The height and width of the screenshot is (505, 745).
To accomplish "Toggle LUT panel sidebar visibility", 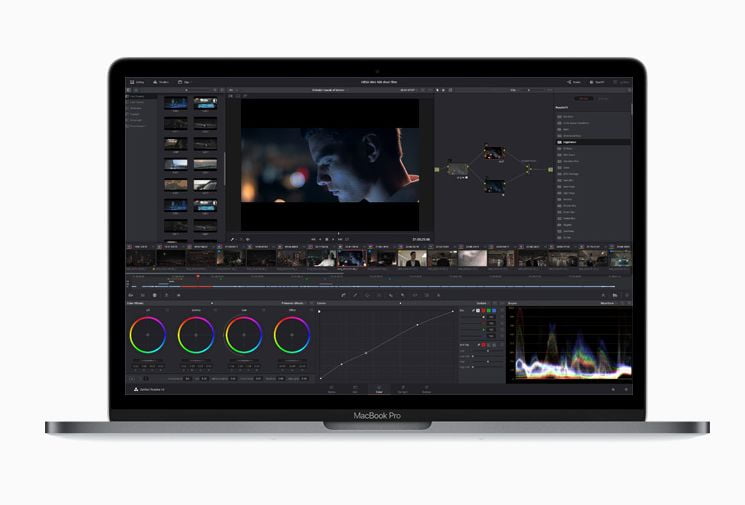I will (128, 90).
